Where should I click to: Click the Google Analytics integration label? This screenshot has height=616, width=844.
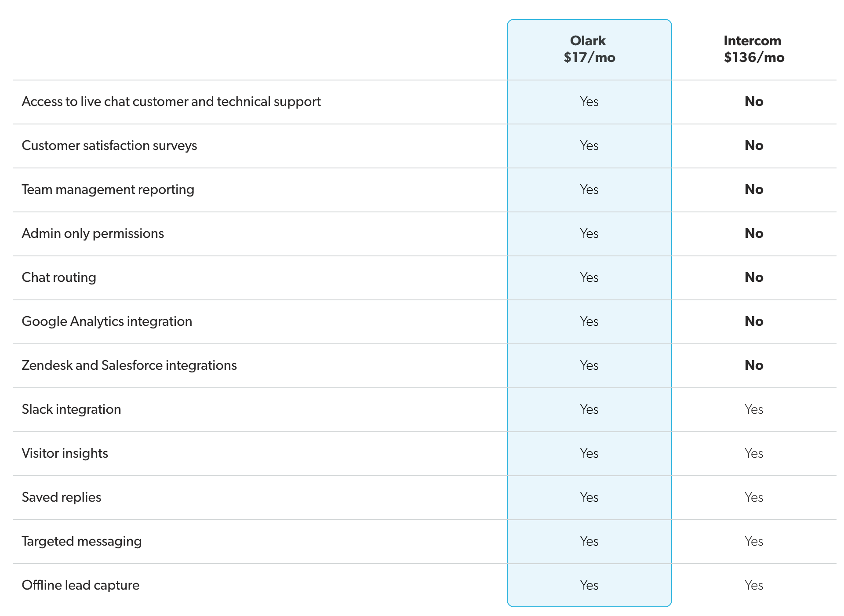tap(107, 321)
